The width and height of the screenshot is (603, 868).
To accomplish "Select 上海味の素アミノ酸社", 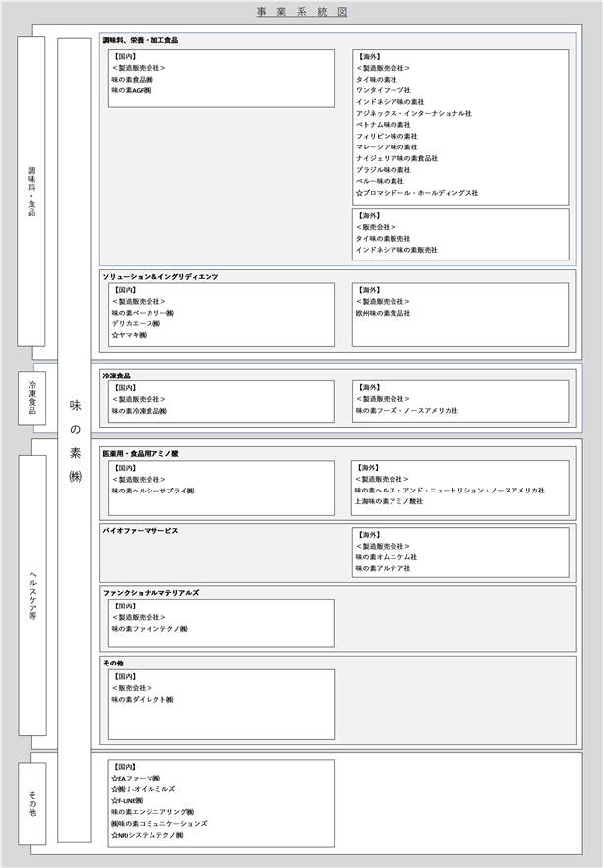I will click(x=389, y=501).
